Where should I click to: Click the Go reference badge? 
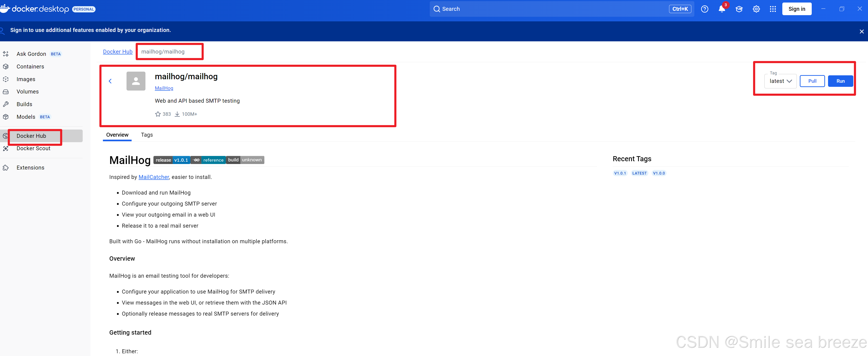pos(208,160)
